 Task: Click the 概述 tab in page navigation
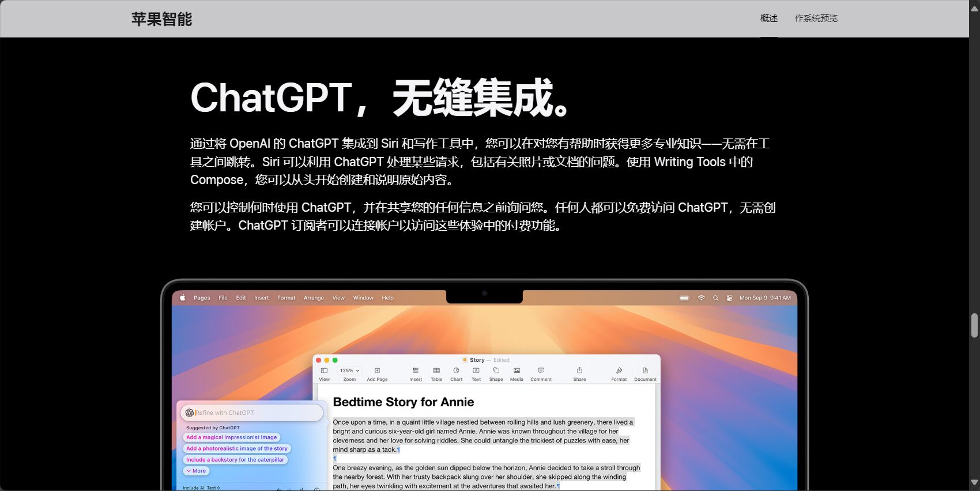(x=768, y=18)
